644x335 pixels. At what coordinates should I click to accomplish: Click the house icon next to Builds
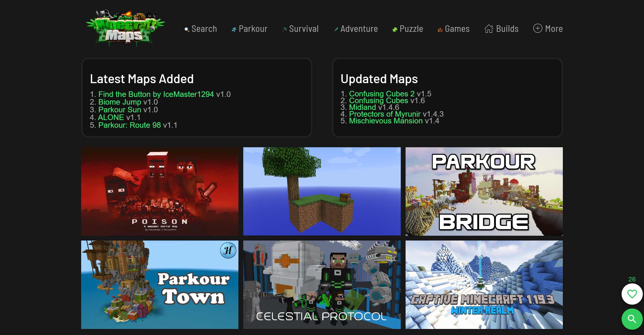488,29
